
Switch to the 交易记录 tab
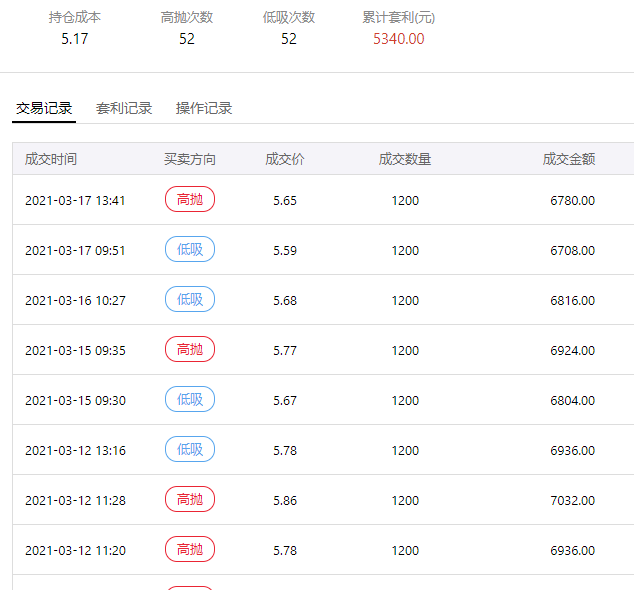(44, 108)
